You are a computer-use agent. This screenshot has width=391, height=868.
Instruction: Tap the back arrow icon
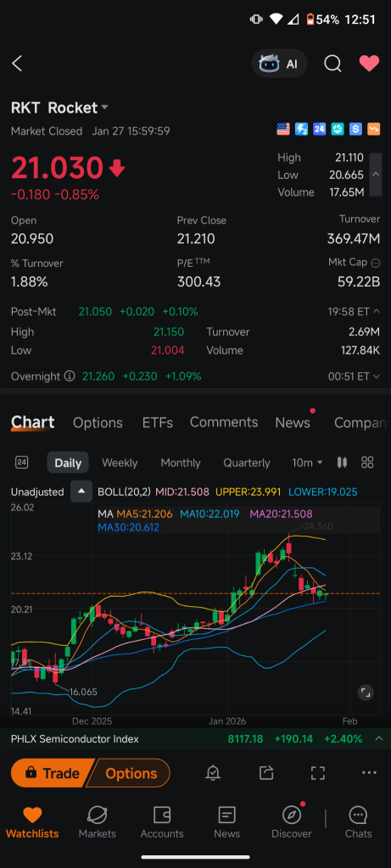click(x=17, y=64)
